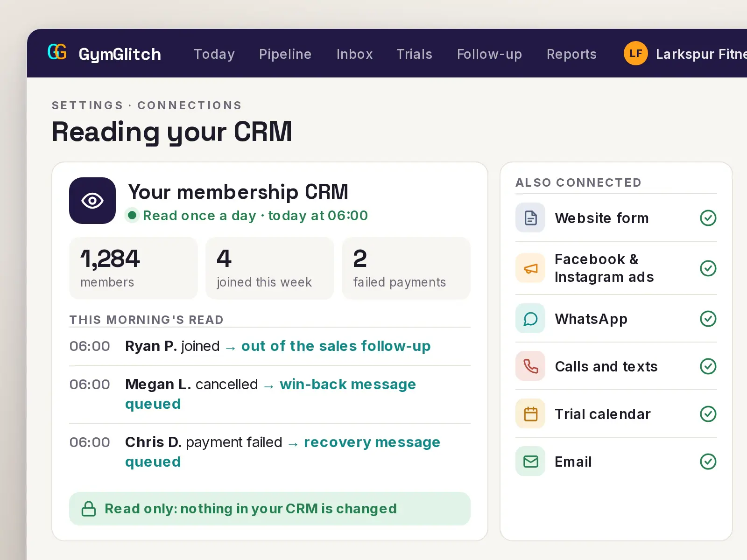This screenshot has height=560, width=747.
Task: Open the 1,284 members stat card
Action: coord(134,268)
